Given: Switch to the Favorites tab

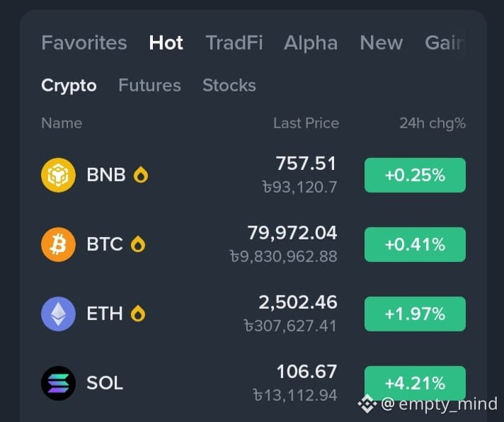Looking at the screenshot, I should [x=84, y=42].
